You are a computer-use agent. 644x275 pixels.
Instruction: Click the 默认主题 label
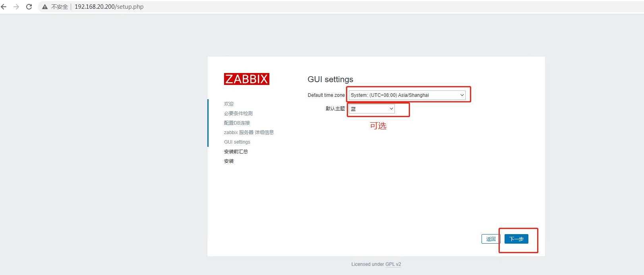(335, 109)
